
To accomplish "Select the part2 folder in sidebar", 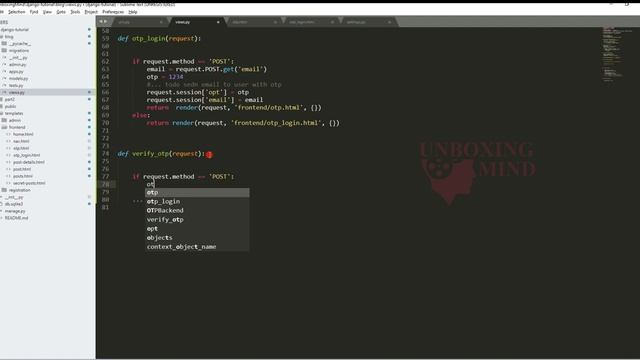I will click(10, 99).
